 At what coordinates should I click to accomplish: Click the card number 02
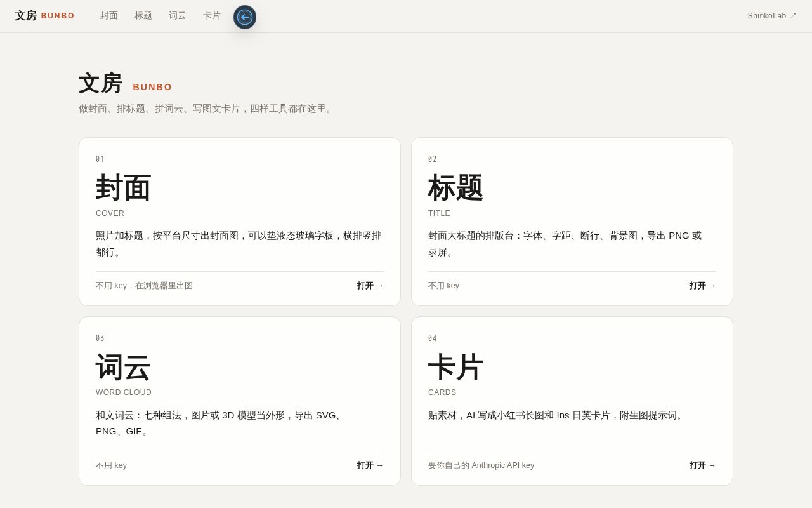(x=433, y=159)
